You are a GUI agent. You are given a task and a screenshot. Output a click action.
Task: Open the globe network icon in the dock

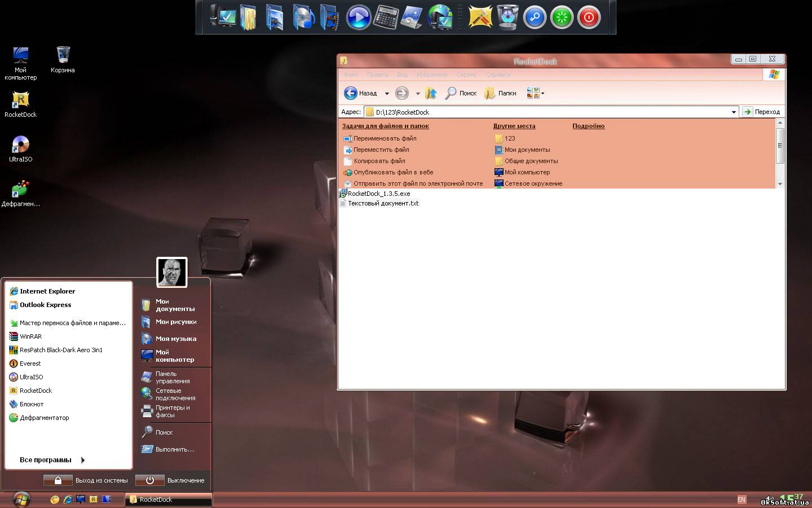(440, 17)
